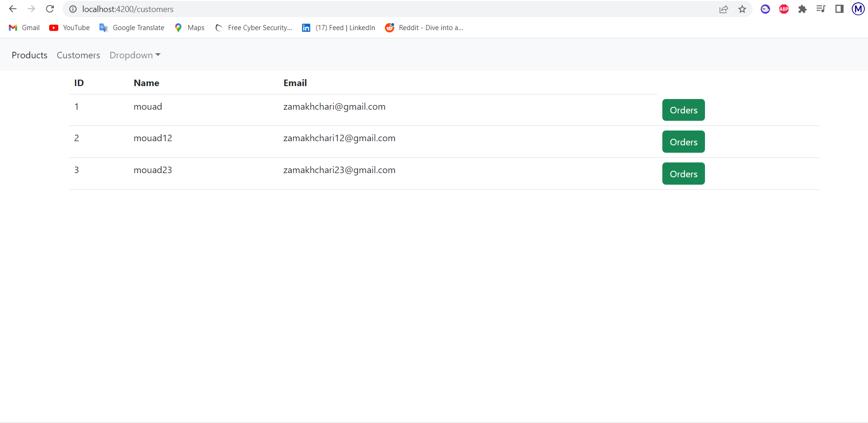Screen dimensions: 868x423
Task: Open the ghost-shaped extension icon
Action: (765, 9)
